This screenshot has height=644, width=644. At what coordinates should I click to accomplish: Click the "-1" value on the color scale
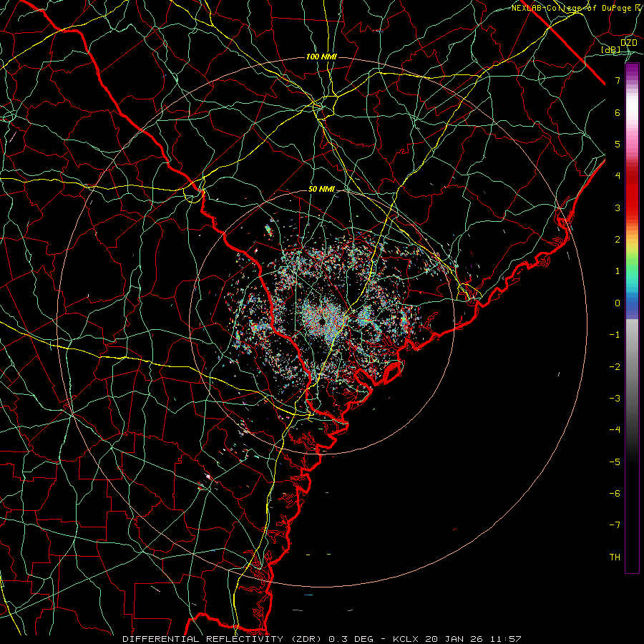click(x=615, y=335)
